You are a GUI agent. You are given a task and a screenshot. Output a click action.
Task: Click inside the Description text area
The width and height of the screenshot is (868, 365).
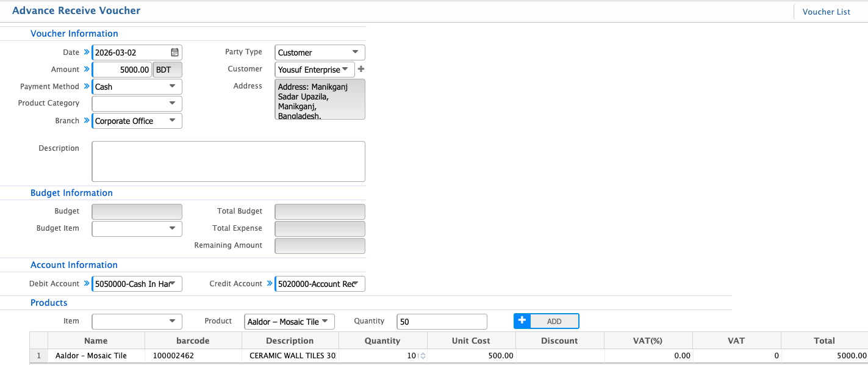pyautogui.click(x=228, y=161)
